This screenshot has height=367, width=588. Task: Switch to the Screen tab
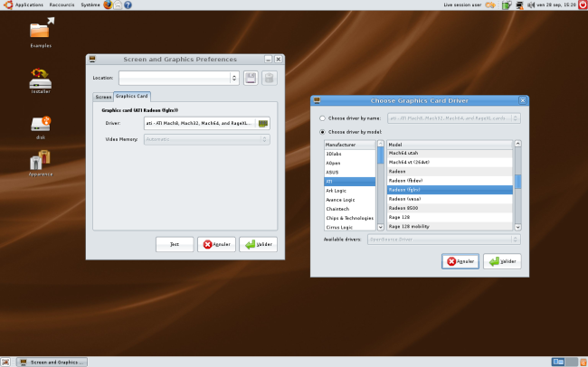pyautogui.click(x=103, y=97)
